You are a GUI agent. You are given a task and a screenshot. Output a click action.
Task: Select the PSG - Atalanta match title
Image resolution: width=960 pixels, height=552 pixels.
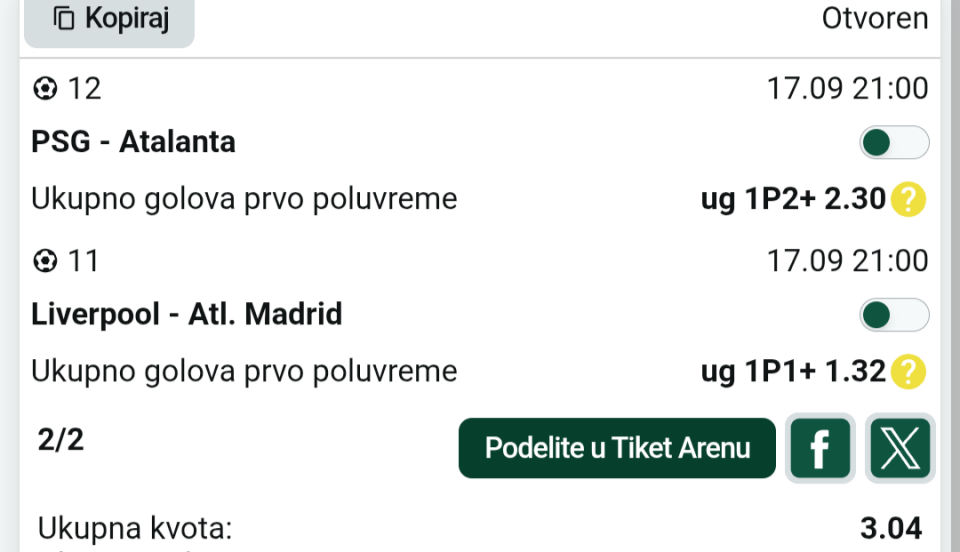[133, 142]
